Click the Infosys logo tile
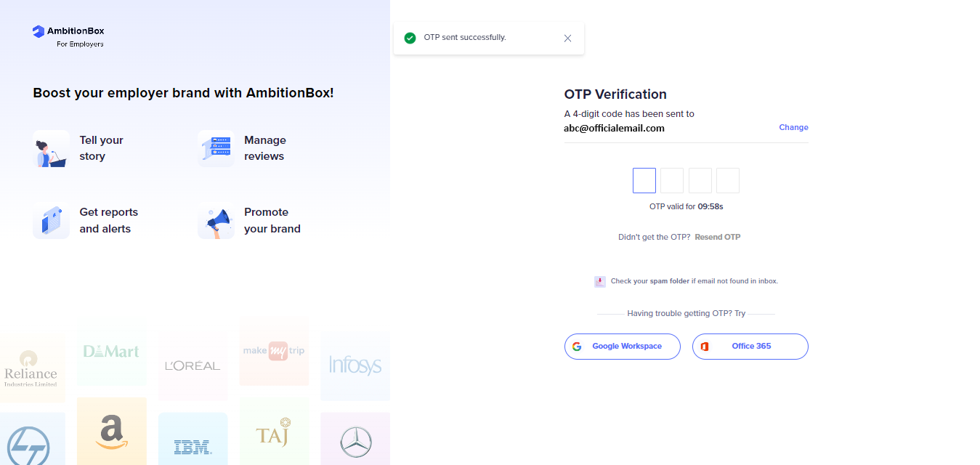 point(355,365)
